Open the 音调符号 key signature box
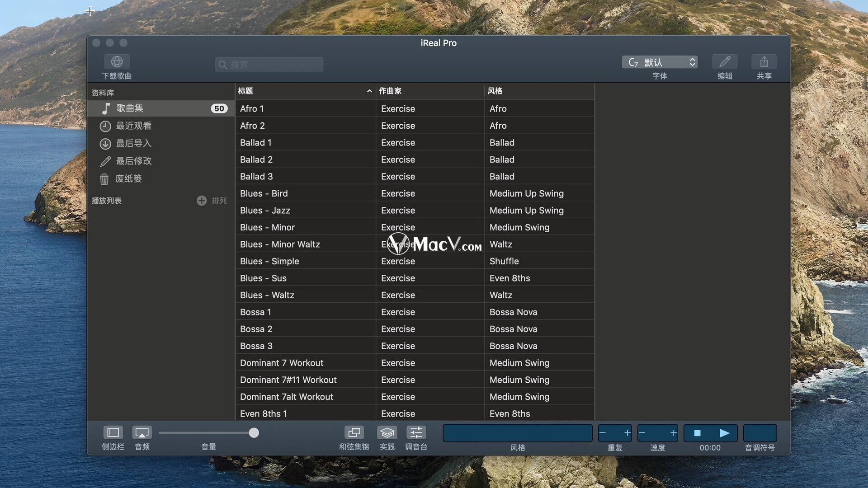Screen dimensions: 868x488 click(x=760, y=433)
